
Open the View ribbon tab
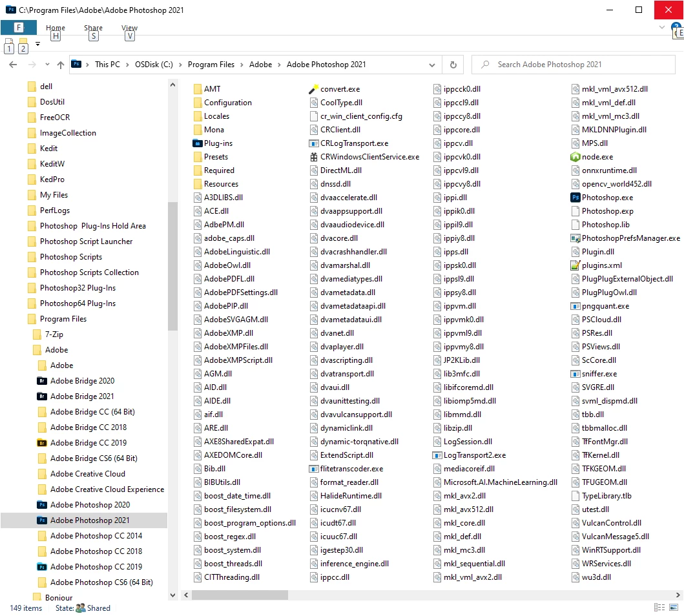(129, 28)
